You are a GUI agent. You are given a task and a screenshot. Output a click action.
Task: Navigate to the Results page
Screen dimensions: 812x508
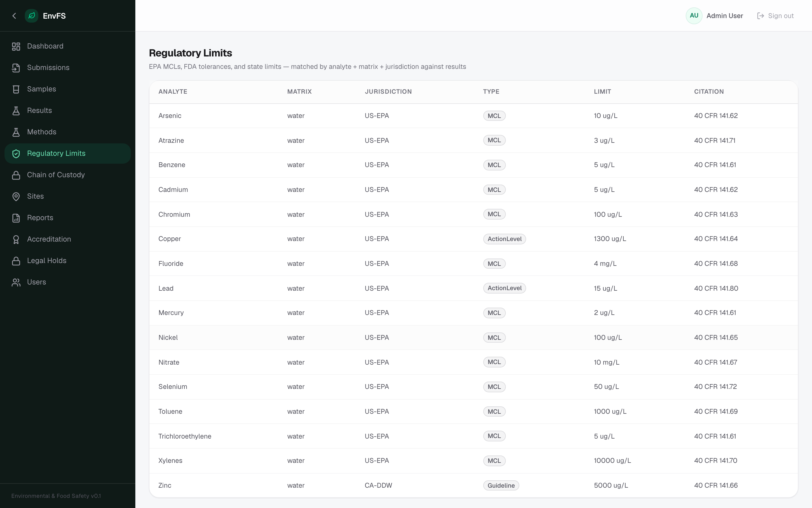point(67,111)
